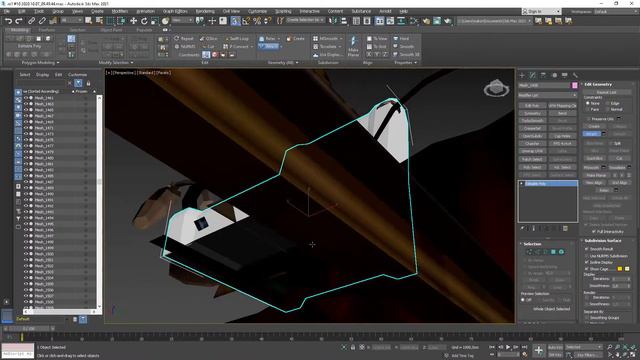Toggle the Show Cage checkbox
The width and height of the screenshot is (640, 360).
tap(587, 269)
